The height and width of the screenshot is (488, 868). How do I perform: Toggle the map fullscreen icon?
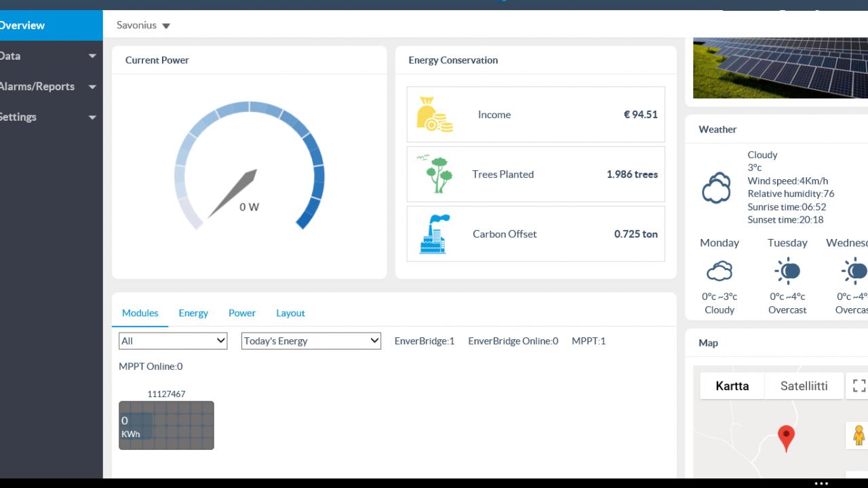pos(859,386)
